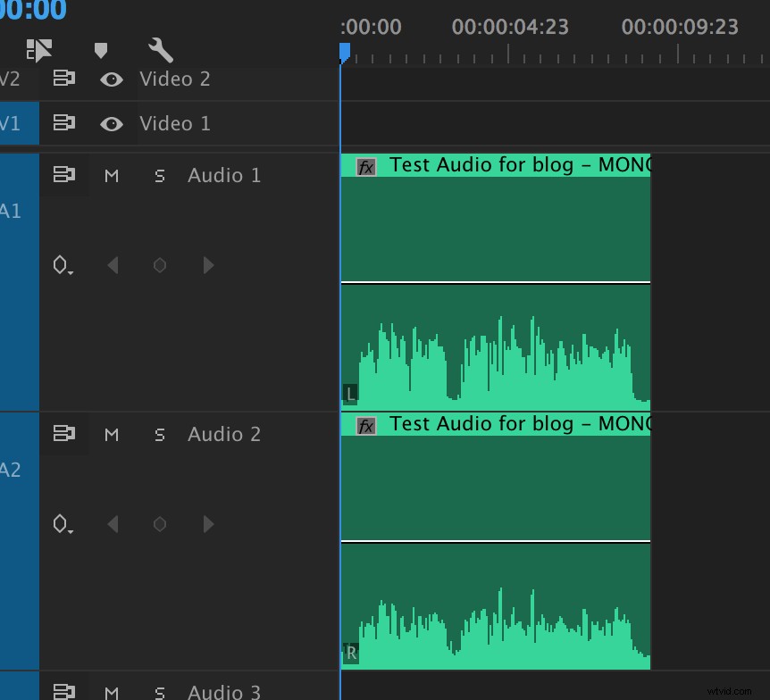The image size is (770, 700).
Task: Open Show Keyframes dropdown on Audio 1
Action: (x=62, y=264)
